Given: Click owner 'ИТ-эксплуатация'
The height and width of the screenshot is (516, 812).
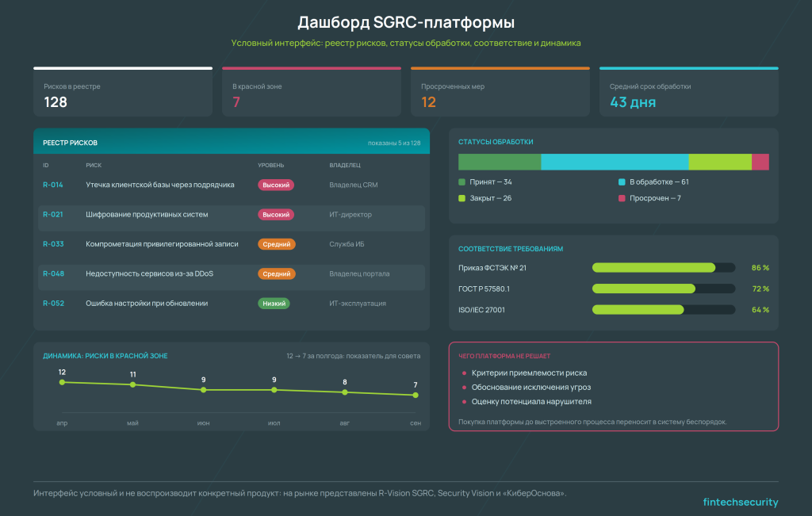Looking at the screenshot, I should tap(358, 304).
